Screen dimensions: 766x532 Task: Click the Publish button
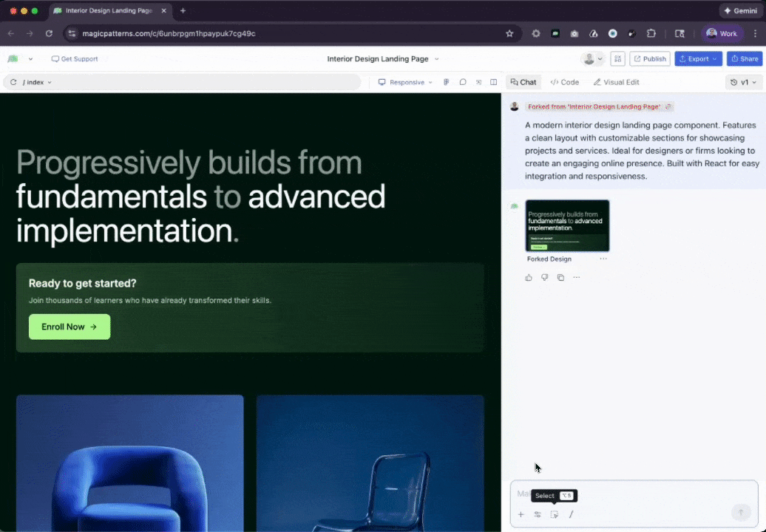click(649, 59)
